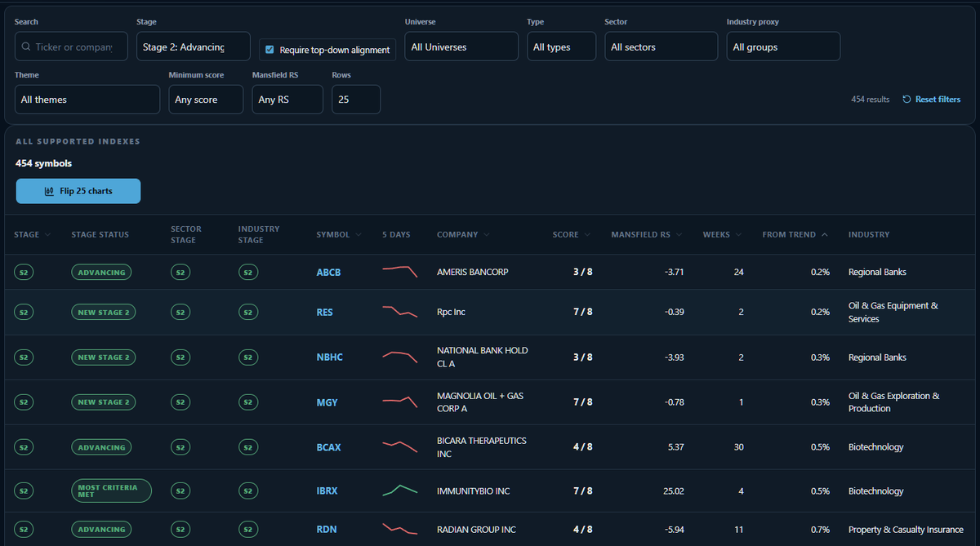Open the Universe dropdown
Screen dimensions: 980x546
461,47
